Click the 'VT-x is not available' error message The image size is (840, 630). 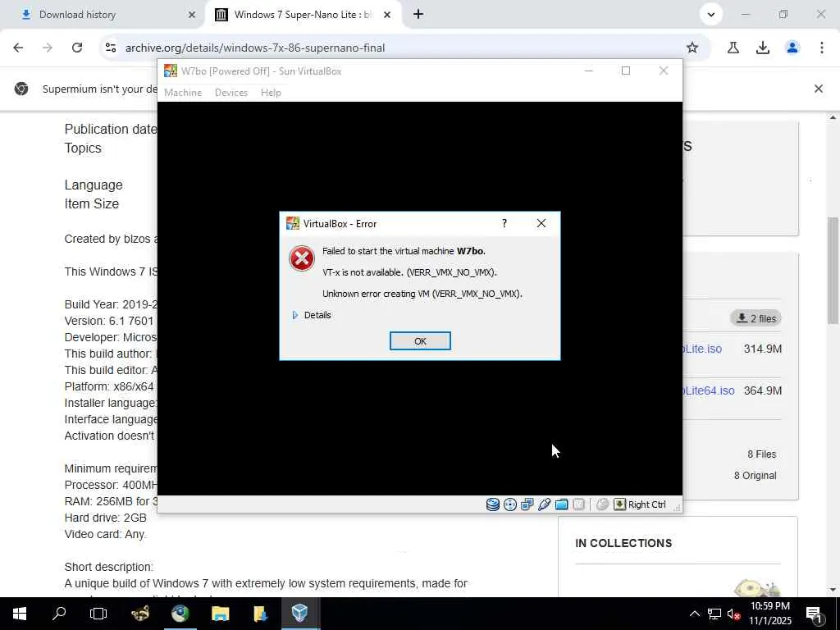(410, 272)
